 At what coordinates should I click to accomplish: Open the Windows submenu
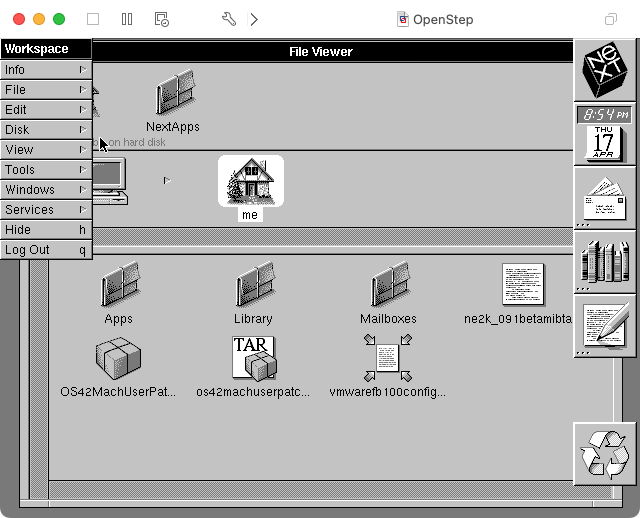pyautogui.click(x=46, y=190)
